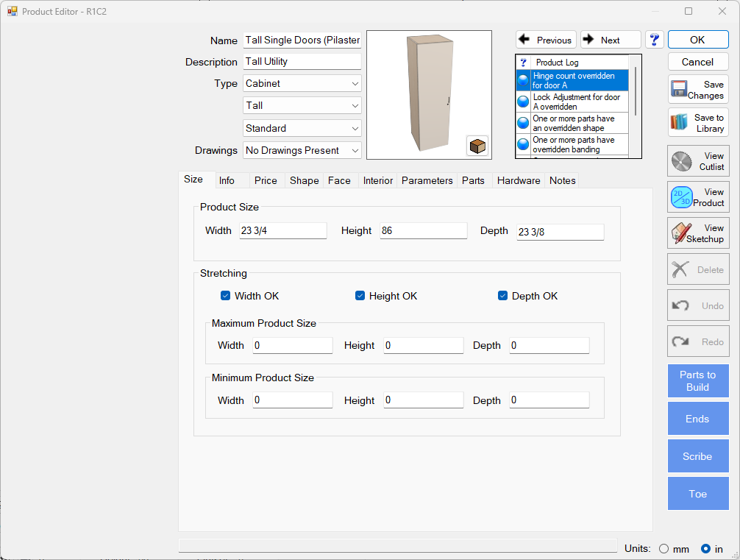The width and height of the screenshot is (740, 560).
Task: Uncheck the Width OK stretching checkbox
Action: coord(226,296)
